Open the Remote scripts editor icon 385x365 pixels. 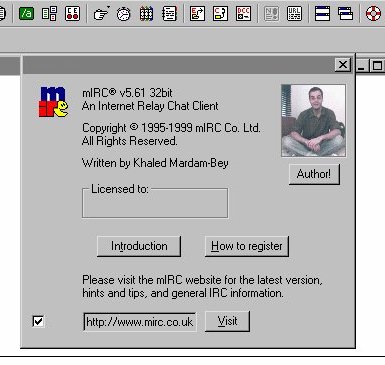point(72,13)
